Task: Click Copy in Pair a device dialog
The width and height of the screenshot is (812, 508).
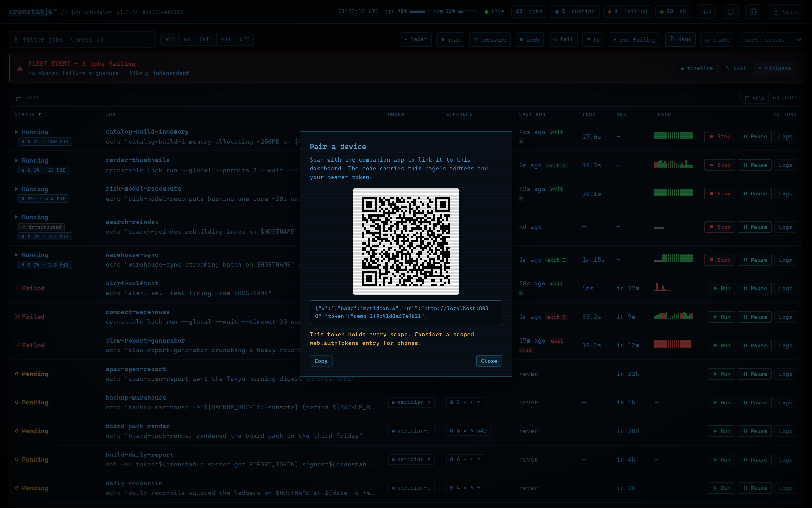Action: point(321,361)
